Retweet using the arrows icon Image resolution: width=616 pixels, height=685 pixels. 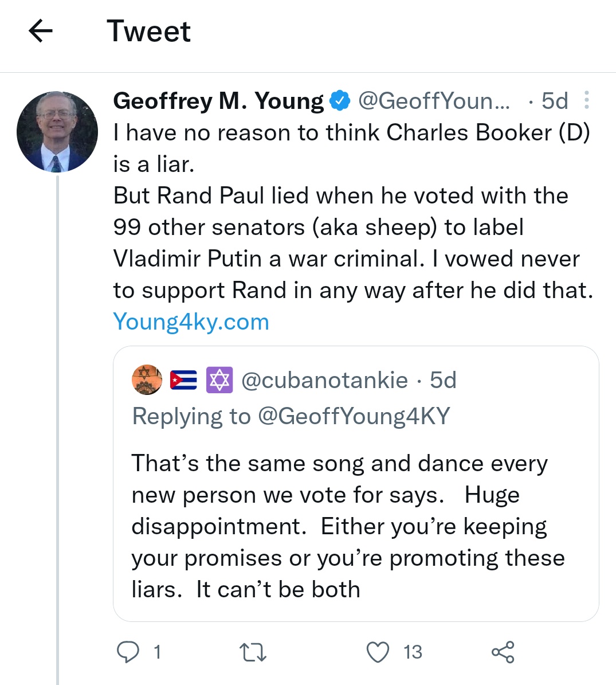pos(253,652)
